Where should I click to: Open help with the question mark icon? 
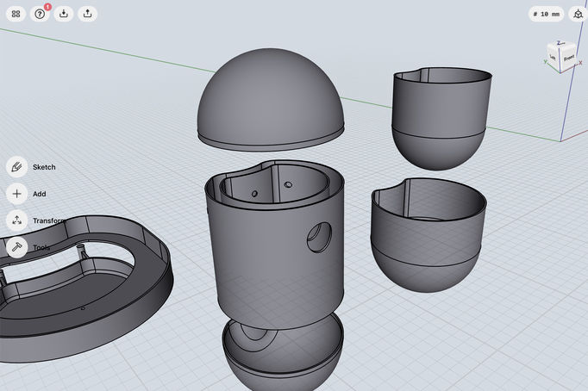[x=40, y=14]
